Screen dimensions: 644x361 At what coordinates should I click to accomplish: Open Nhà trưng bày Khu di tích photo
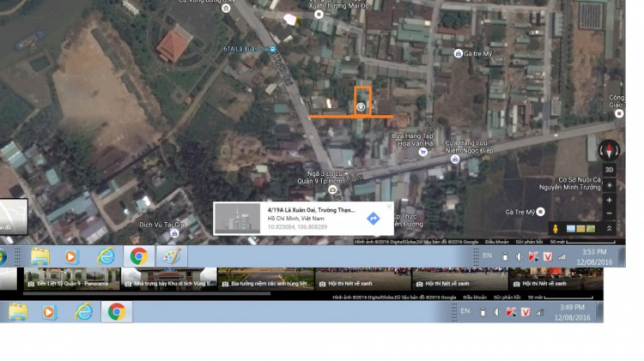(x=169, y=279)
